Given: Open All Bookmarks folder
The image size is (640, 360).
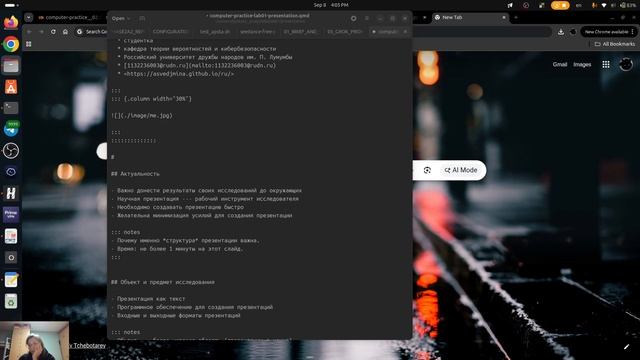Looking at the screenshot, I should click(x=615, y=44).
